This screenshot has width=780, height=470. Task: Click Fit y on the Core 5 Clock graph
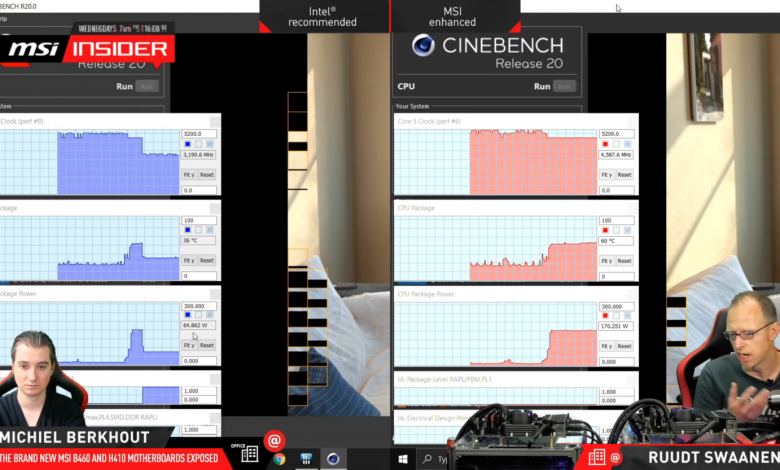606,175
